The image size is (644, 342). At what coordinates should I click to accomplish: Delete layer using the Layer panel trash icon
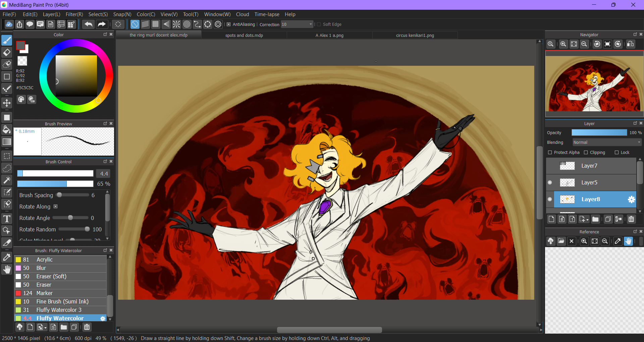[x=631, y=219]
